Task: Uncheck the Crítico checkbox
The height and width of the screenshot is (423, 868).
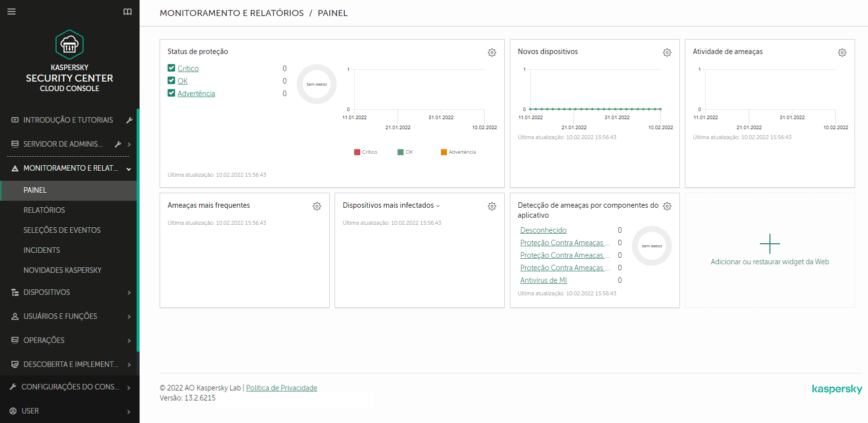Action: coord(172,68)
